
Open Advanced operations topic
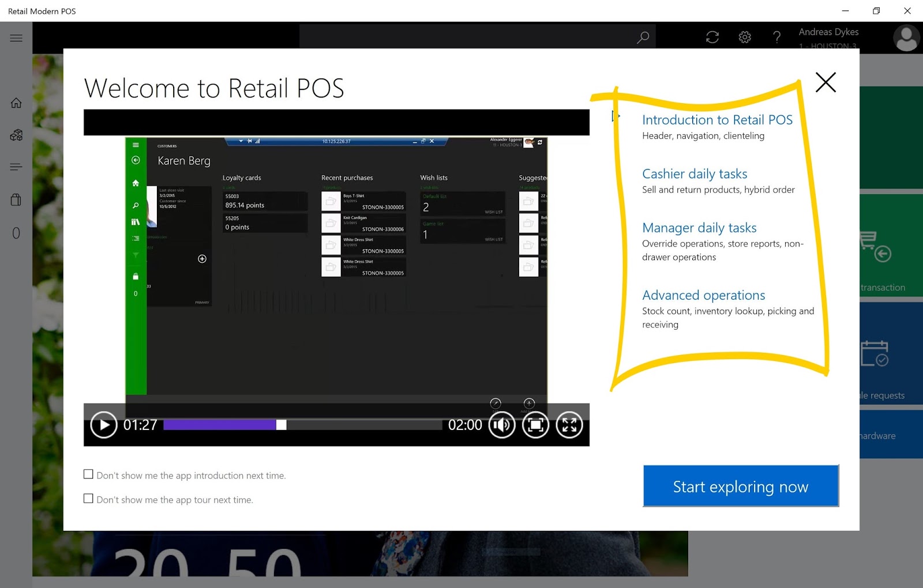click(x=704, y=295)
